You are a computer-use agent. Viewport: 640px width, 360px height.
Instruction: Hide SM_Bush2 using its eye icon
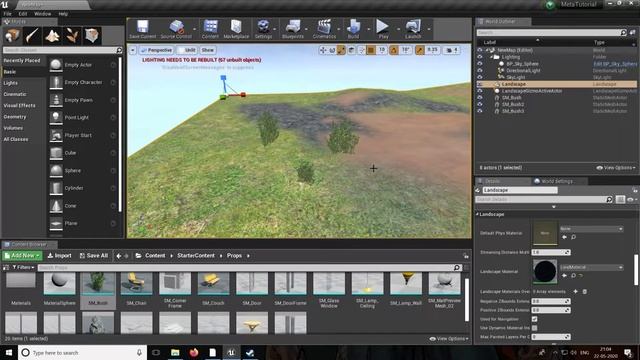pos(480,104)
